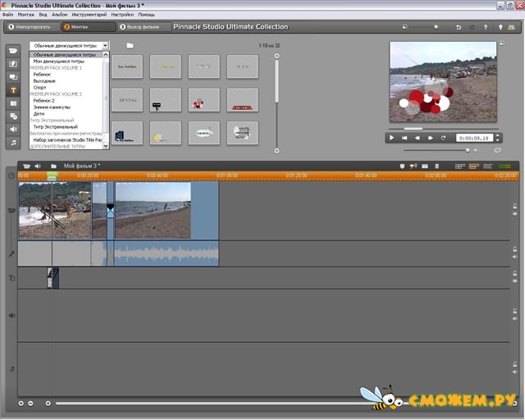Viewport: 525px width, 420px height.
Task: Toggle the video track eye icon
Action: point(514,214)
